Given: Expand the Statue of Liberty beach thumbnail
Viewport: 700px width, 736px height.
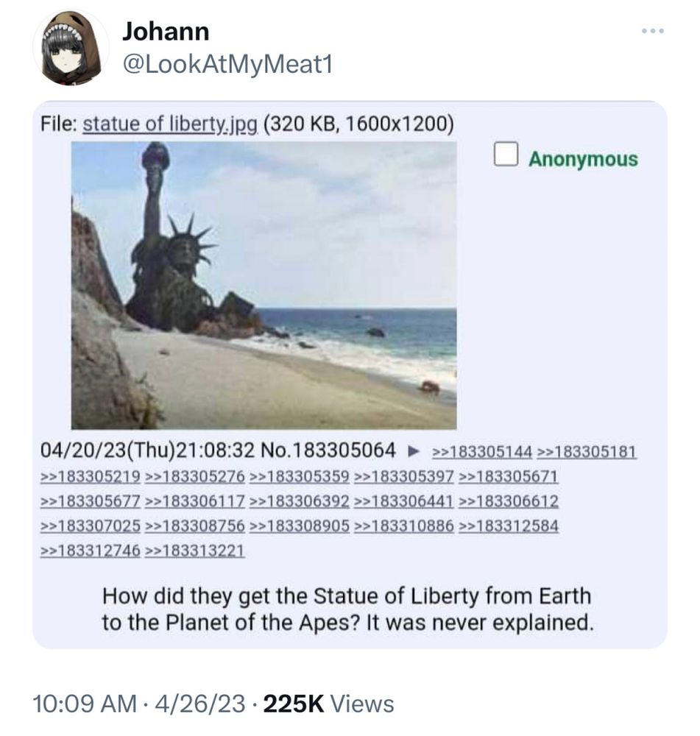Looking at the screenshot, I should click(264, 286).
